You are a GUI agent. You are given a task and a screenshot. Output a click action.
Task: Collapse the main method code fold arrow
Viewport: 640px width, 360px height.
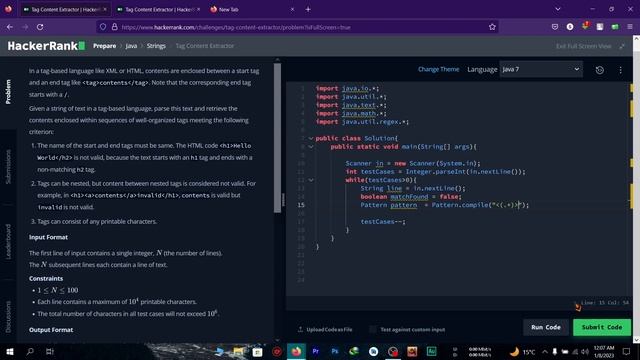click(x=311, y=147)
